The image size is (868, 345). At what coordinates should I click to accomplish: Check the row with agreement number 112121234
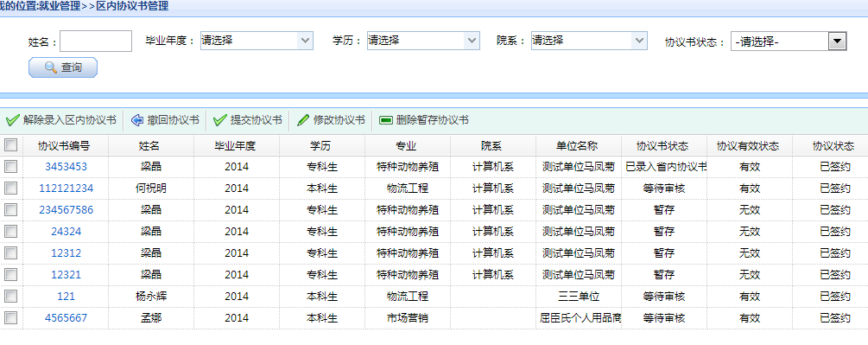pyautogui.click(x=11, y=188)
